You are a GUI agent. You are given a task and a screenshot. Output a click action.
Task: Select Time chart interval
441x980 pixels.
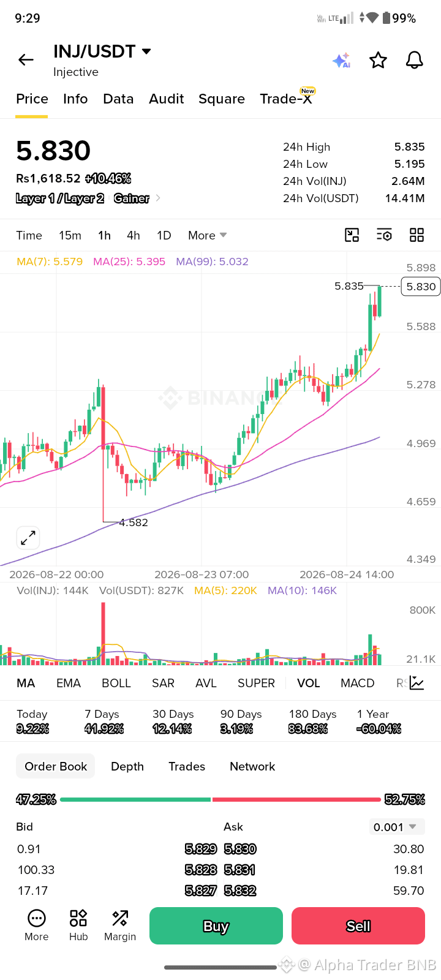click(x=29, y=235)
